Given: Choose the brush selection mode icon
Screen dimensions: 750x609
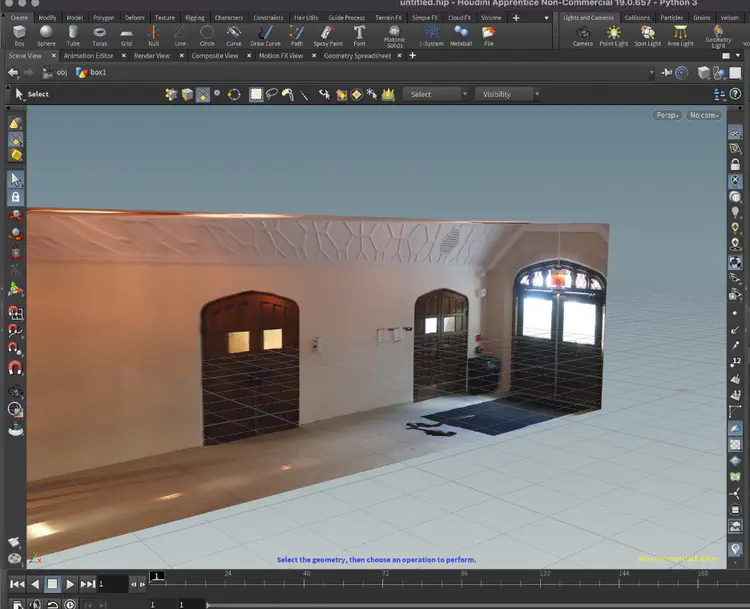Looking at the screenshot, I should (x=287, y=94).
